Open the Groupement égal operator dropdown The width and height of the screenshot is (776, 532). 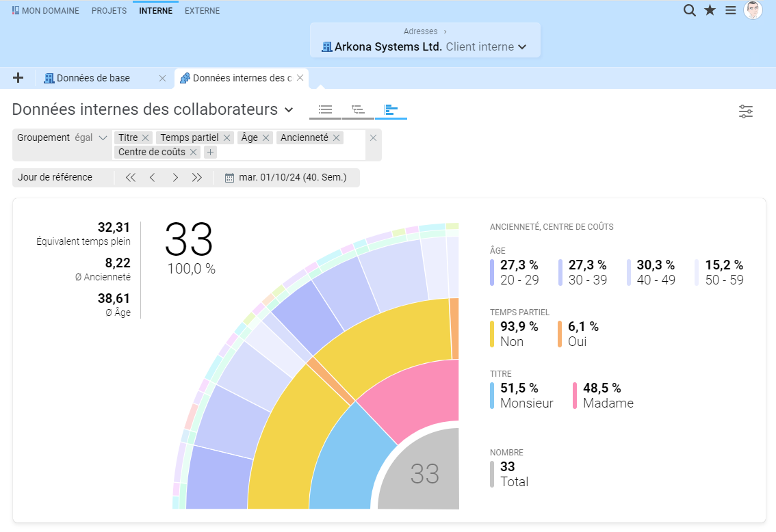[91, 137]
